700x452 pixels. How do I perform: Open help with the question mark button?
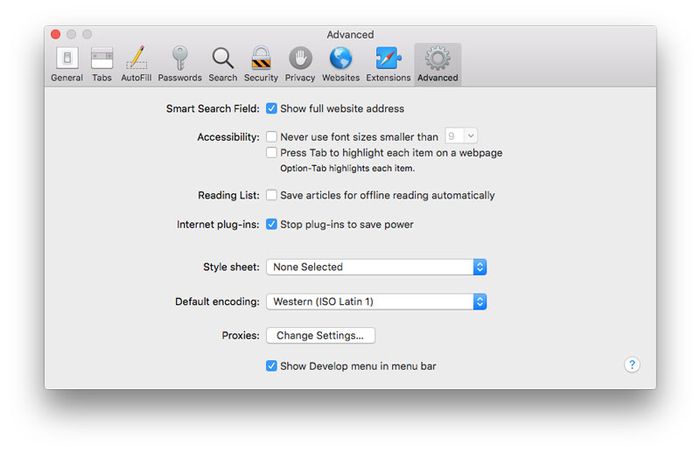click(x=632, y=365)
